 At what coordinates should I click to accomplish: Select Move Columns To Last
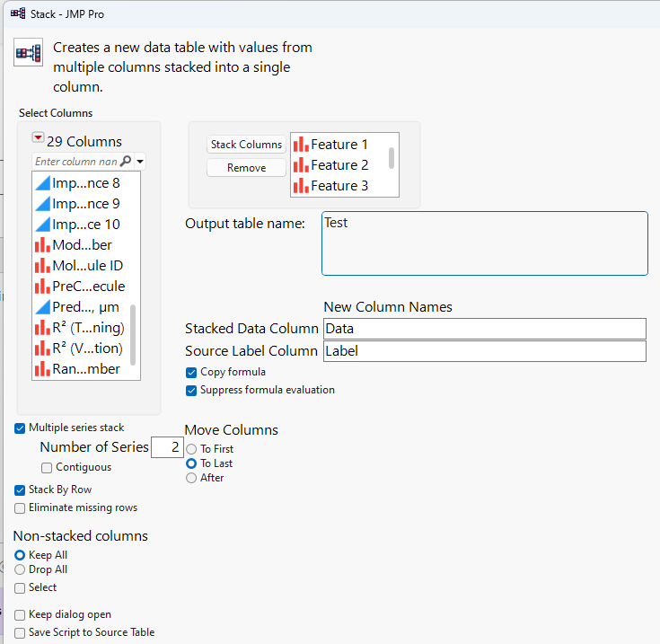click(191, 463)
